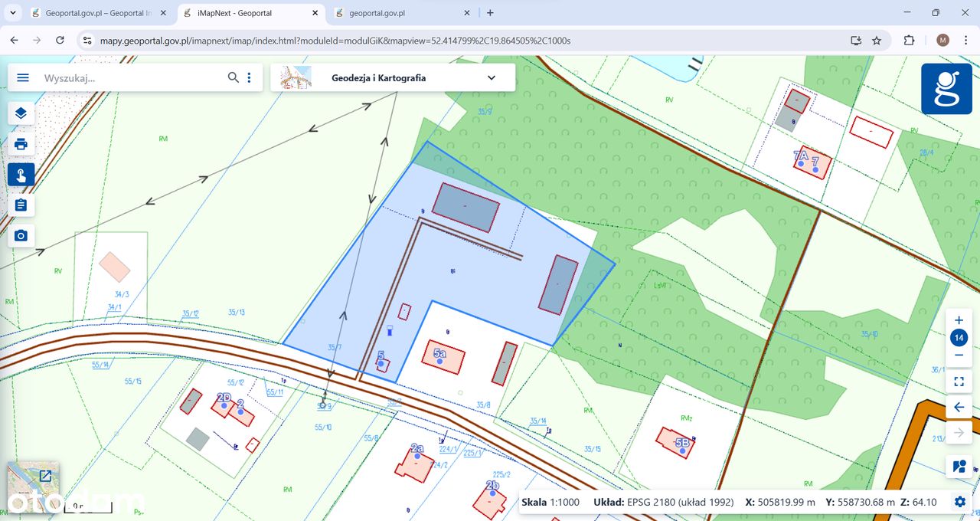Open the hamburger main menu
Viewport: 980px width, 521px height.
coord(23,77)
